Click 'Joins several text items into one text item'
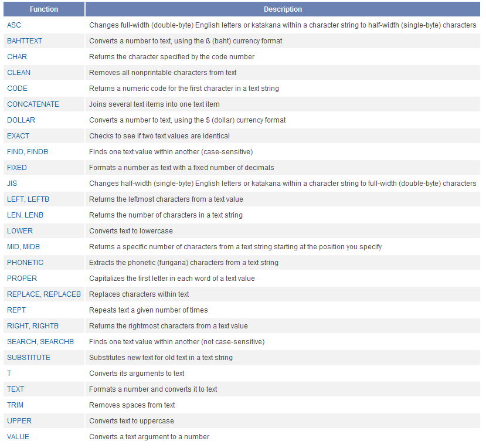 click(154, 104)
